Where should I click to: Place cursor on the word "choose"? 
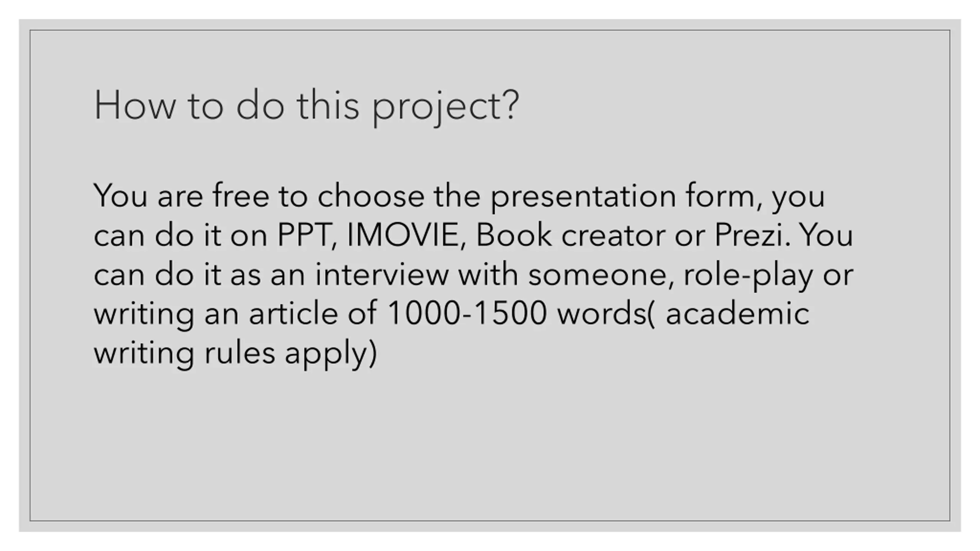[x=371, y=196]
